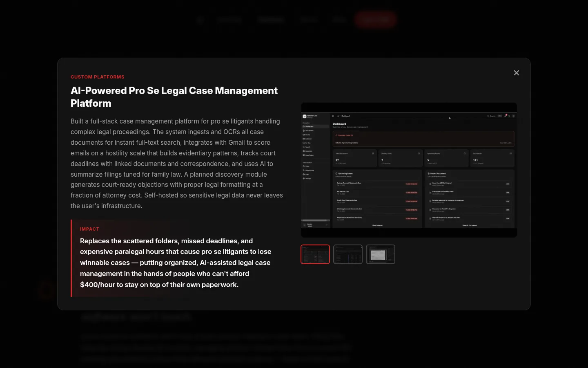The image size is (588, 368).
Task: Click the Case Notes icon in the preview sidebar
Action: (x=304, y=155)
